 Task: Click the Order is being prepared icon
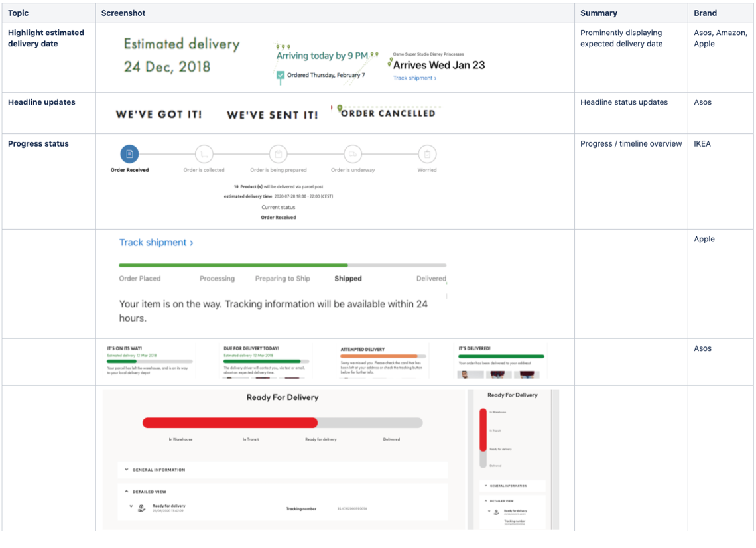click(279, 154)
